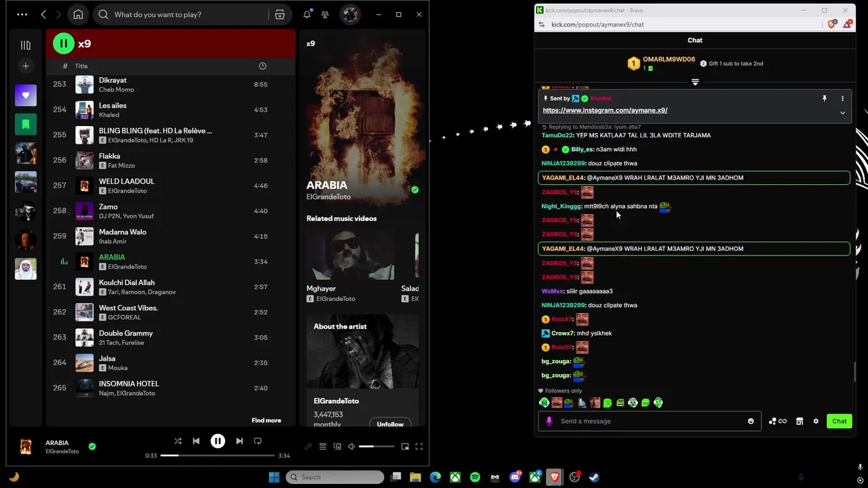Screen dimensions: 868x488
Task: Focus the Send a message field
Action: pyautogui.click(x=650, y=421)
